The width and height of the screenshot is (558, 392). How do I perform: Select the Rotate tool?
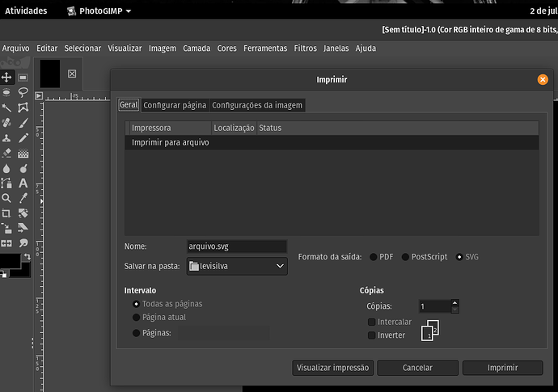pos(23,213)
